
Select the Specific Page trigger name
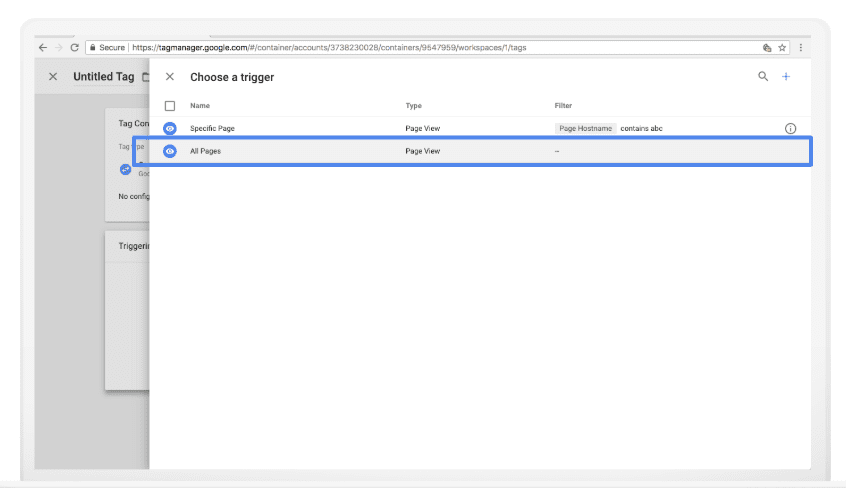(212, 129)
